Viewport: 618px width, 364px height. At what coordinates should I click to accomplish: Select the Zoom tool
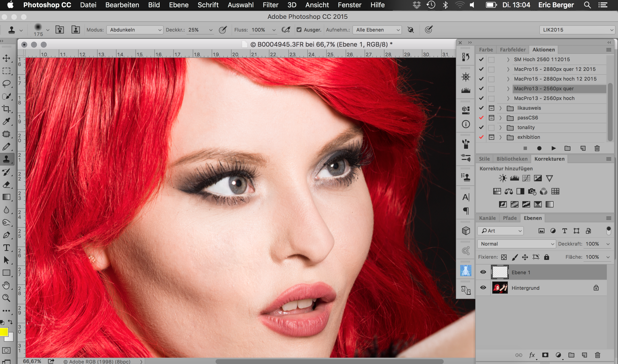pyautogui.click(x=6, y=298)
